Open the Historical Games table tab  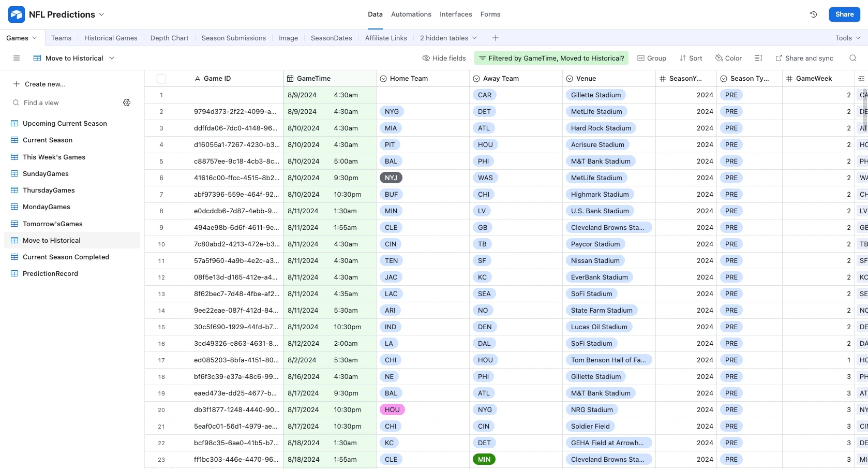tap(111, 38)
